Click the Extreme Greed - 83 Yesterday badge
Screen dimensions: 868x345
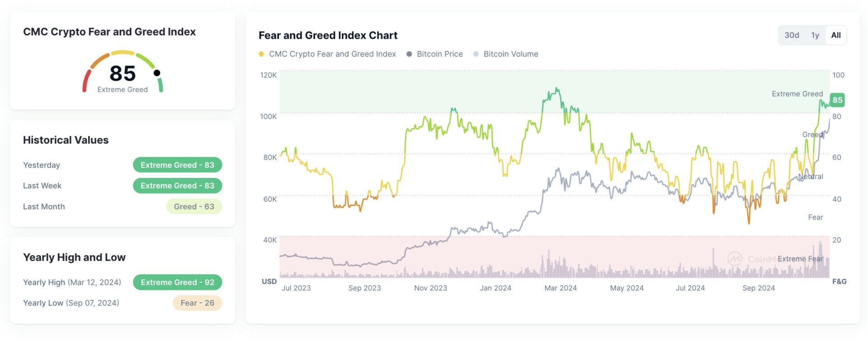177,165
